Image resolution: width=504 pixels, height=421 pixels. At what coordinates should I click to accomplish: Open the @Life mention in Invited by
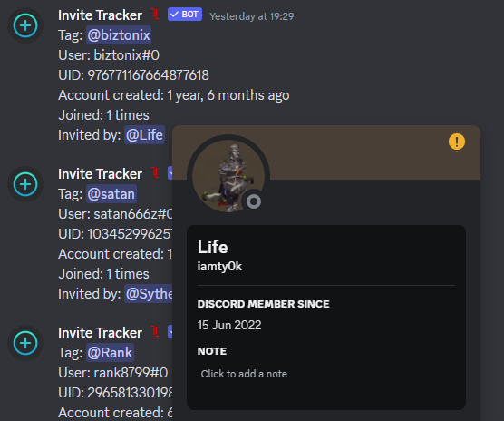pyautogui.click(x=144, y=135)
